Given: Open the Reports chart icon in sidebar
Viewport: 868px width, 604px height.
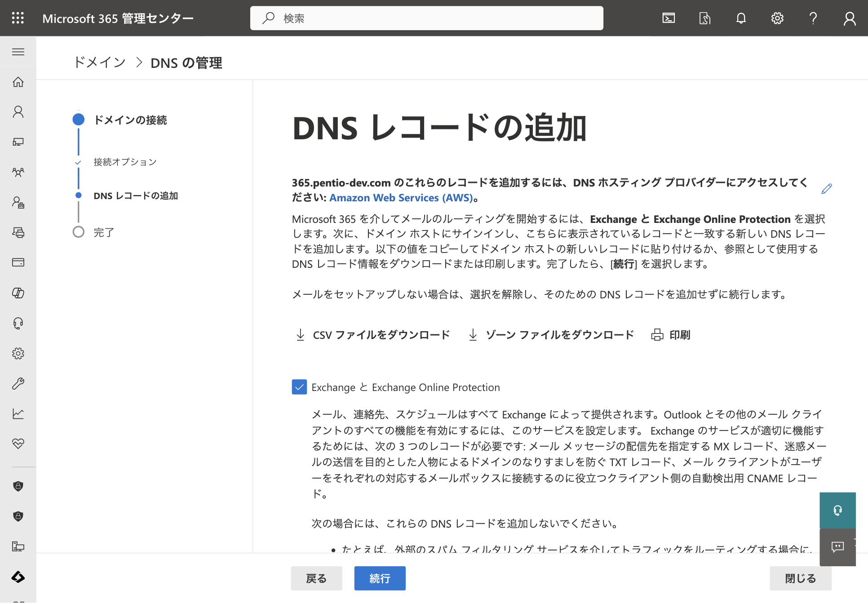Looking at the screenshot, I should tap(18, 413).
